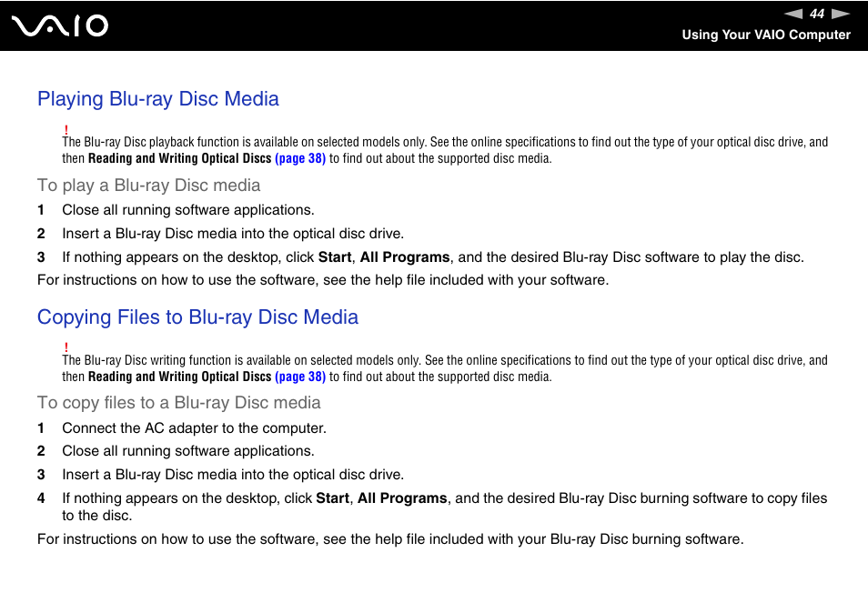Click the page number 44
Viewport: 868px width, 613px height.
pos(817,14)
